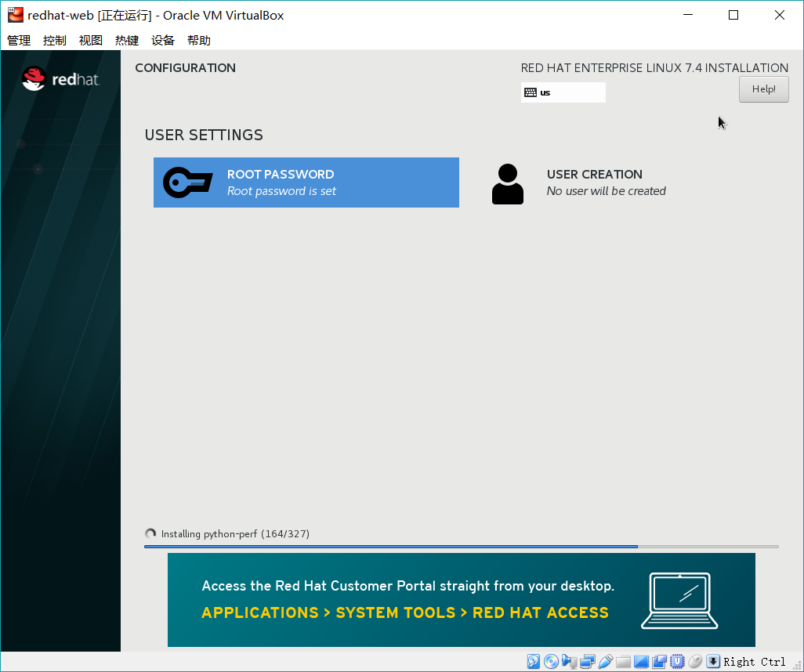Screen dimensions: 804x672
Task: Click the CPU virtualization status icon
Action: click(677, 661)
